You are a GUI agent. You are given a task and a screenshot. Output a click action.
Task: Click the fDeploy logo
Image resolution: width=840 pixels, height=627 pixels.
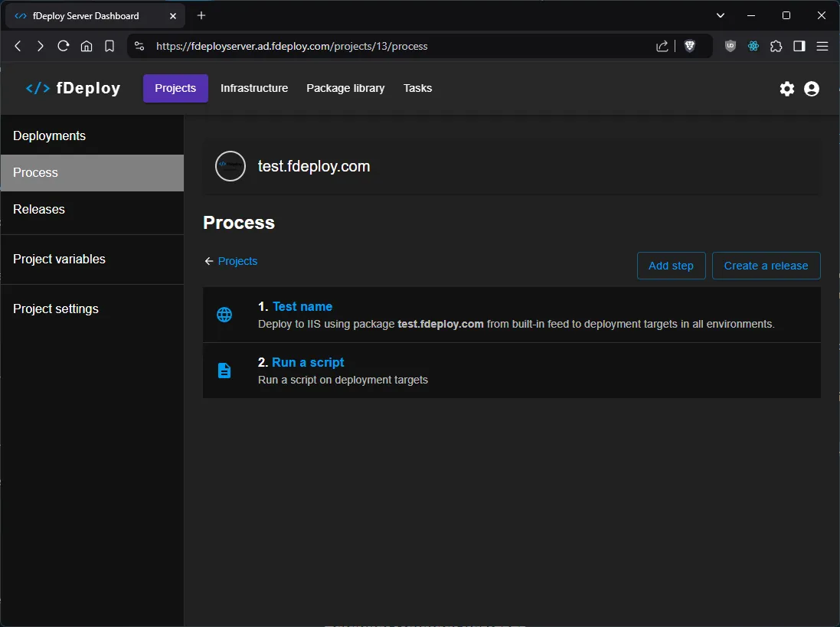click(x=74, y=87)
